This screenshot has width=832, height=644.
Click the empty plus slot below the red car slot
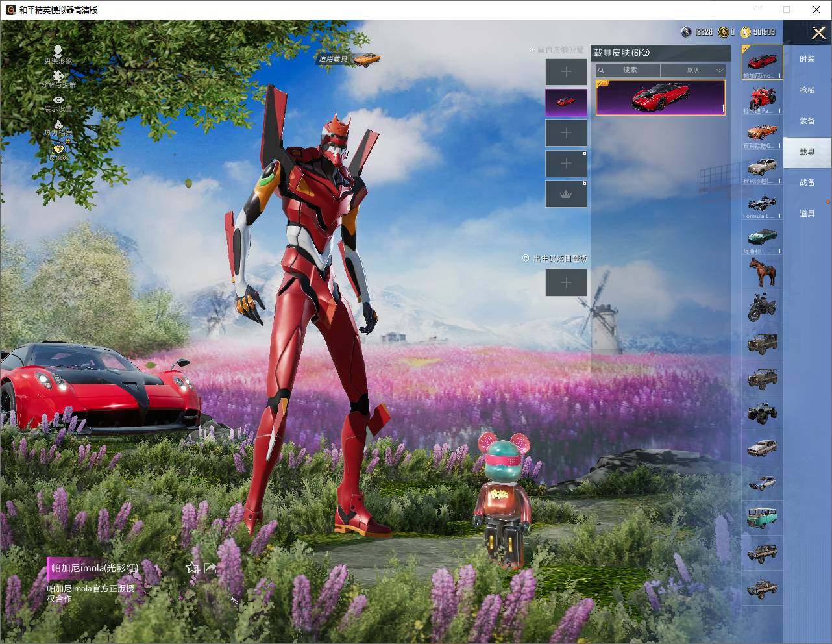click(x=566, y=133)
